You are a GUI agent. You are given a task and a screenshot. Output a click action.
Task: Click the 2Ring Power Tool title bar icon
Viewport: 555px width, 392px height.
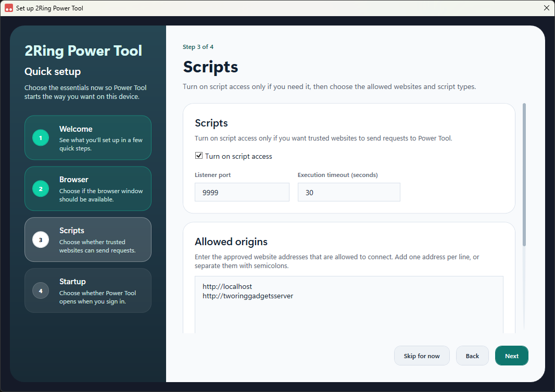point(9,8)
